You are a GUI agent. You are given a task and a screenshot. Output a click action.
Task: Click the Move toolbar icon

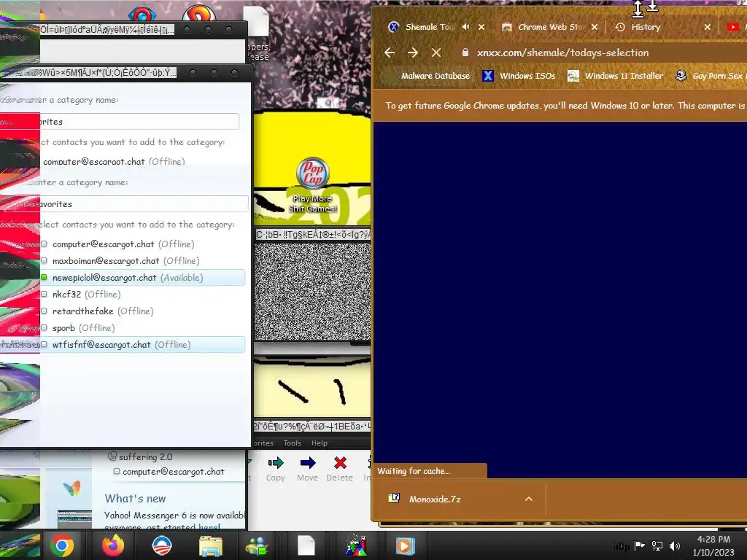307,469
